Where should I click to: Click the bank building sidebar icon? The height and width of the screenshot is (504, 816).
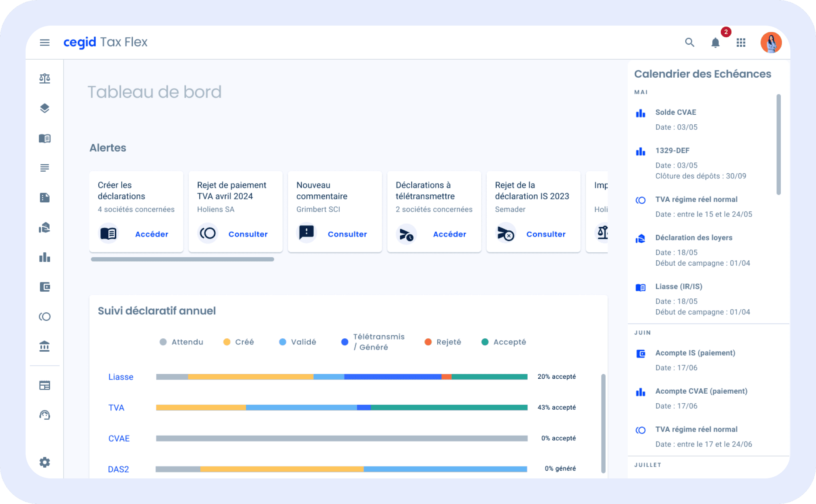pyautogui.click(x=45, y=346)
